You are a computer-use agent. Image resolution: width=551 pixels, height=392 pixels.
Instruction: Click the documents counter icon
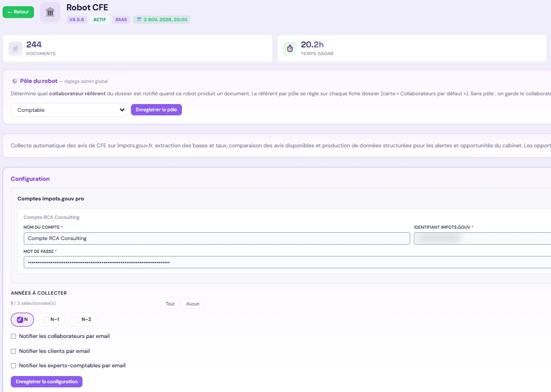(15, 48)
